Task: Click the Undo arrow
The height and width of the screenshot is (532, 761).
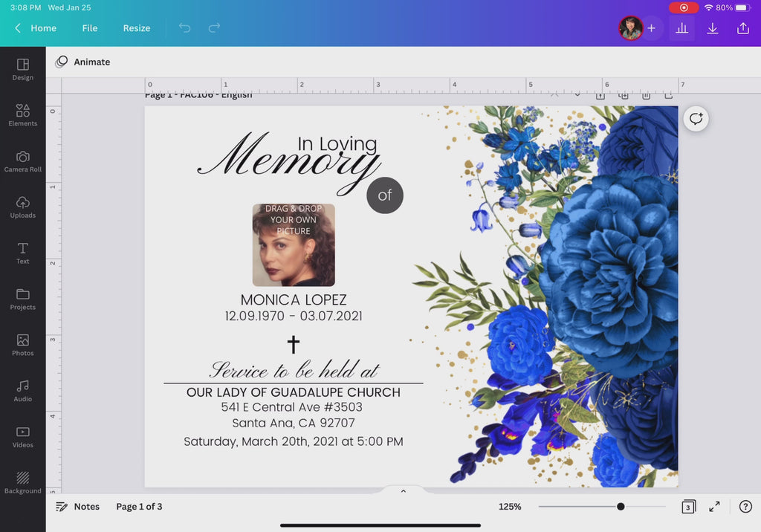Action: [184, 27]
